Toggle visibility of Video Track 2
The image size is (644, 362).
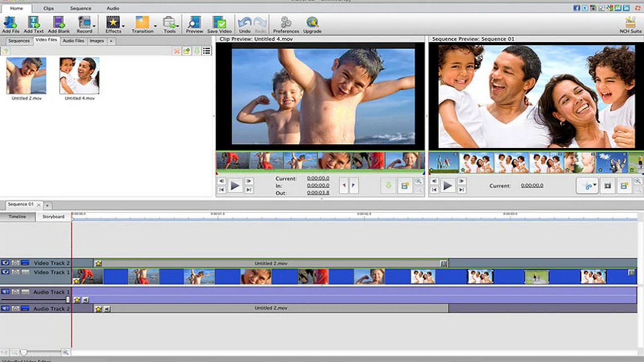[6, 263]
